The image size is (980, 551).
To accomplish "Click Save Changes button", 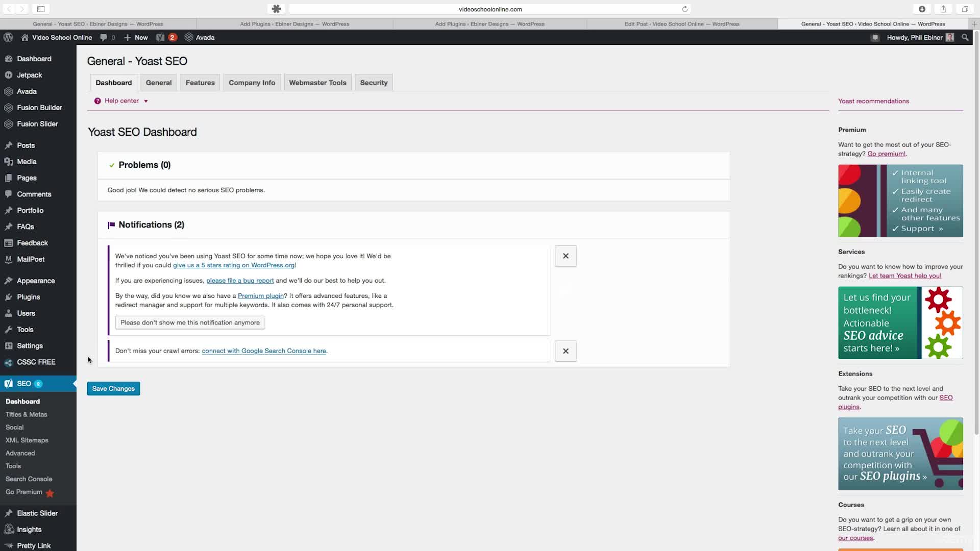I will click(113, 389).
